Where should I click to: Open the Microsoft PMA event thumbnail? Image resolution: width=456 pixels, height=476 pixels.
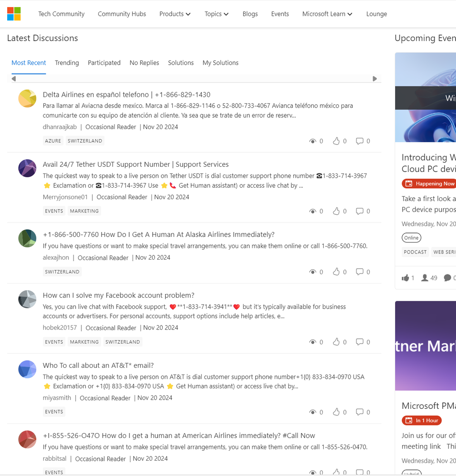pos(426,346)
